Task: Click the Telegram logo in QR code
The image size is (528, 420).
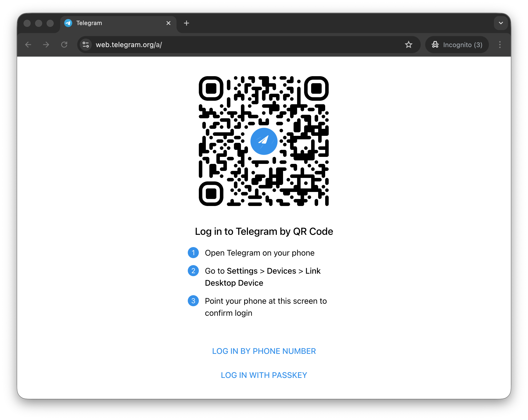Action: point(264,141)
